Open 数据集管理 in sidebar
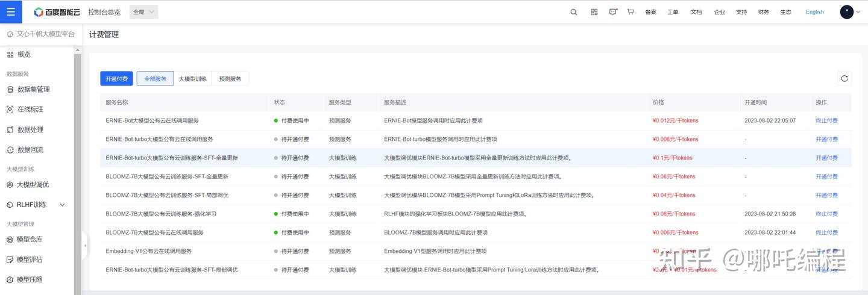Screen dimensions: 868x295 pyautogui.click(x=34, y=89)
